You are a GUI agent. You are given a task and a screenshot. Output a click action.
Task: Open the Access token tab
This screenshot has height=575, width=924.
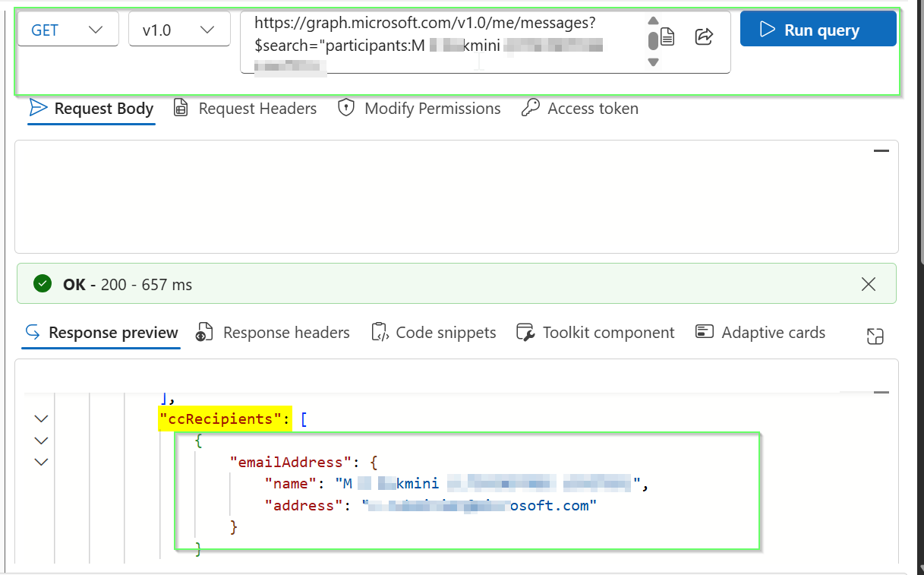click(x=580, y=109)
